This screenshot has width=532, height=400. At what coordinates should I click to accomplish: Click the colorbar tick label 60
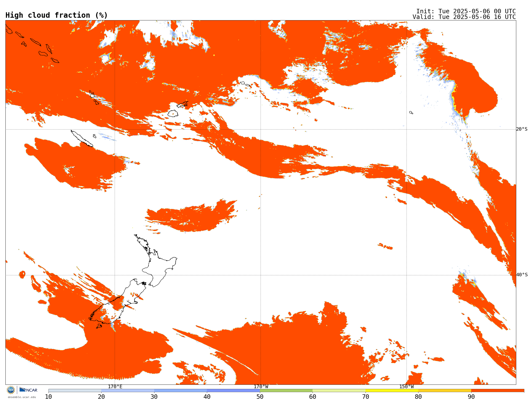coord(313,397)
